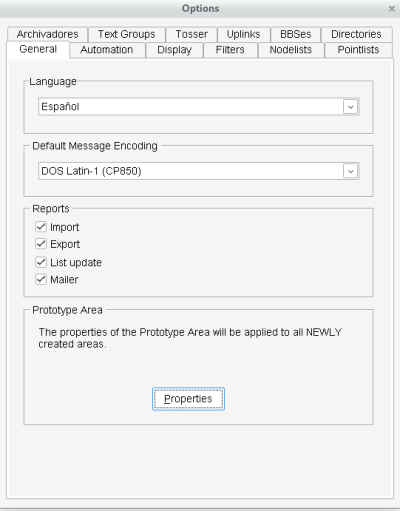Open the Filters tab
The image size is (400, 511).
(x=230, y=50)
